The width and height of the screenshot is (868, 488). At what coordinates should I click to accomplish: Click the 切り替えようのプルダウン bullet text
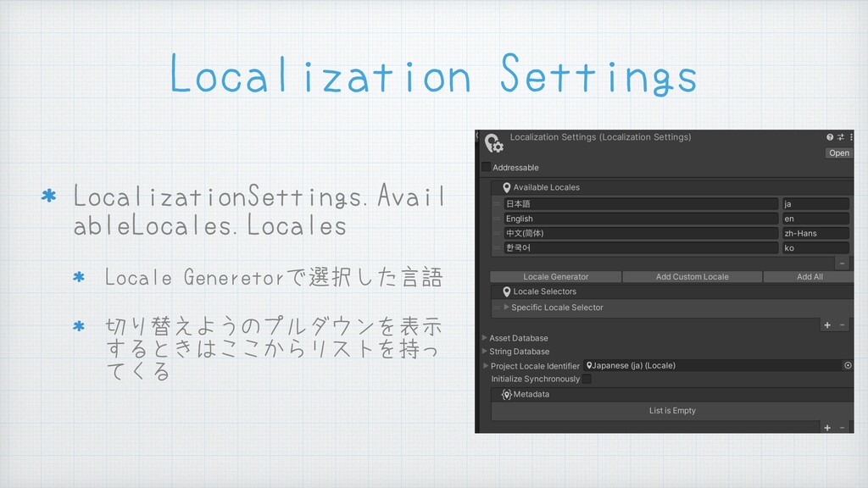(274, 348)
